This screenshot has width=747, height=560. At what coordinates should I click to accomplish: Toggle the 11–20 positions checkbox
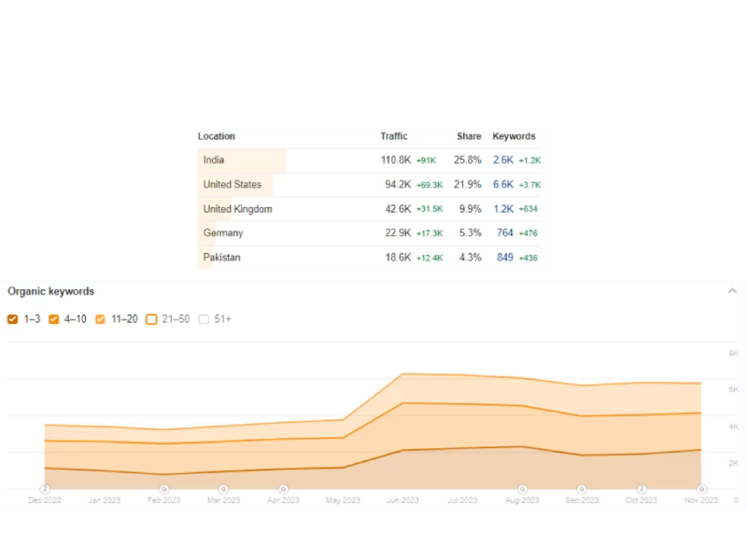pyautogui.click(x=101, y=319)
